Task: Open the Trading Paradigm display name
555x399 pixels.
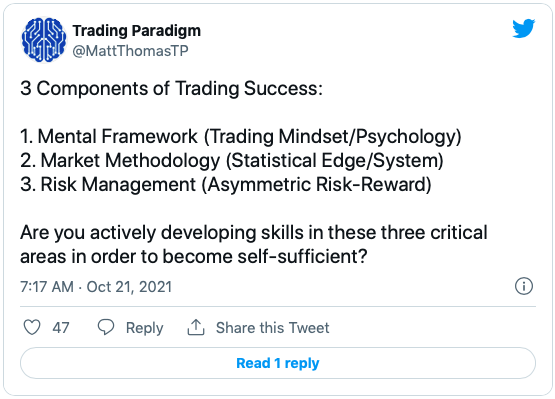Action: pyautogui.click(x=137, y=30)
